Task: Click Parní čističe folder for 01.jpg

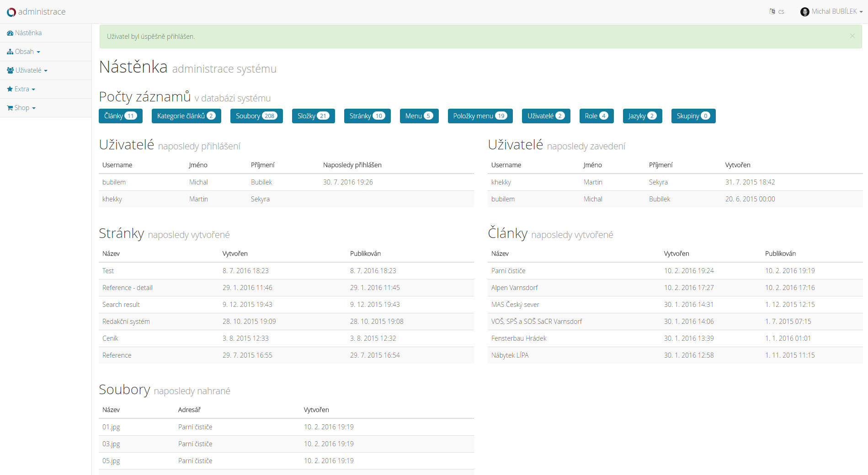Action: point(195,427)
